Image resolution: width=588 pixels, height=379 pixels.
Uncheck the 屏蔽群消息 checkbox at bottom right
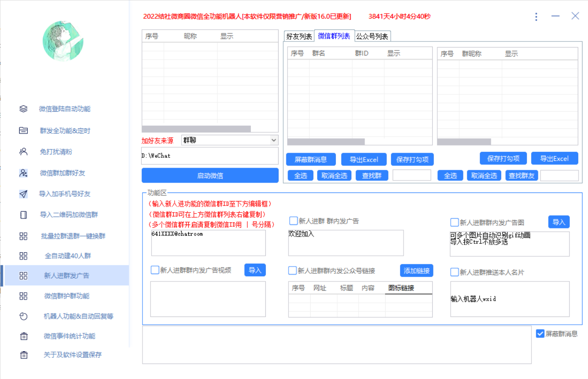540,334
